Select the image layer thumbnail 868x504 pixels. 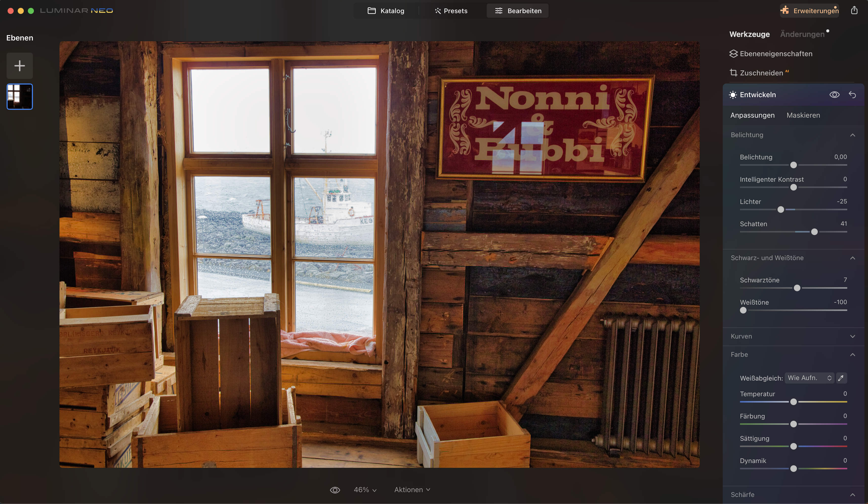(20, 97)
